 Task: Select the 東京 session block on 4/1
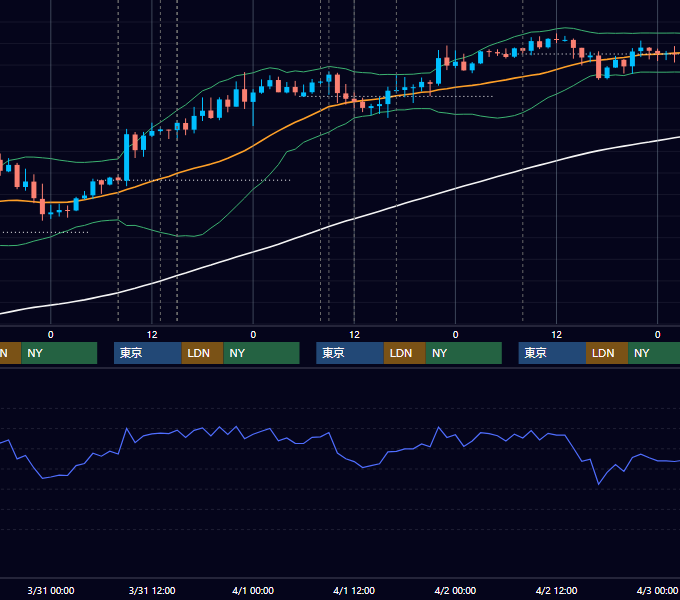pyautogui.click(x=350, y=353)
